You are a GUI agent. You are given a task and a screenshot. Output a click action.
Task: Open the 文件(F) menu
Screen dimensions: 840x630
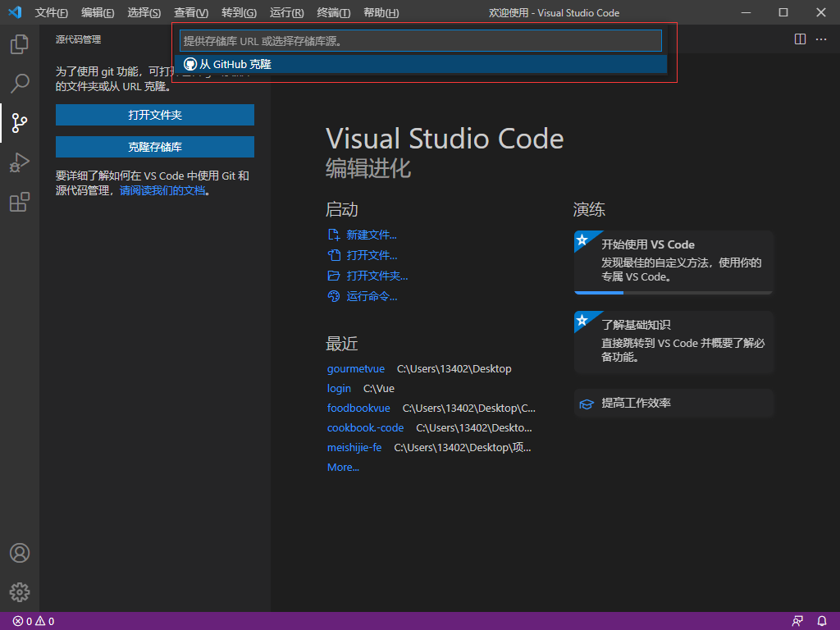52,13
